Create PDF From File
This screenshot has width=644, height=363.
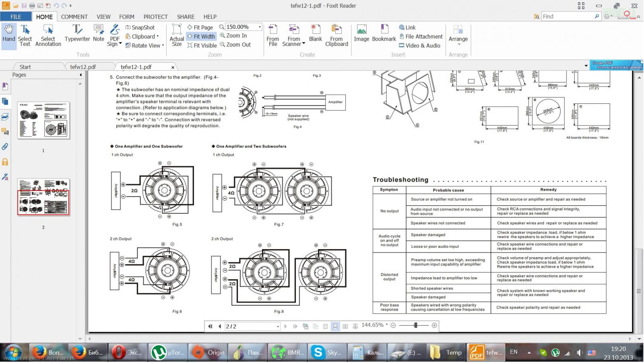point(272,36)
